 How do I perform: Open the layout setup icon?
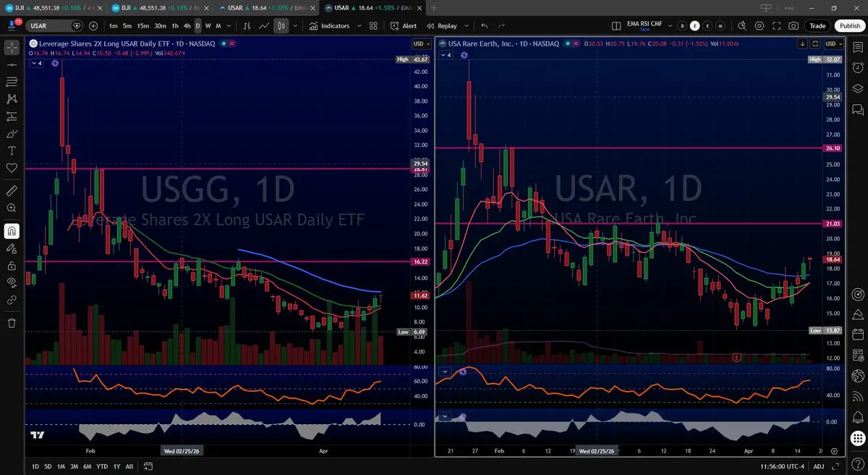pyautogui.click(x=616, y=26)
